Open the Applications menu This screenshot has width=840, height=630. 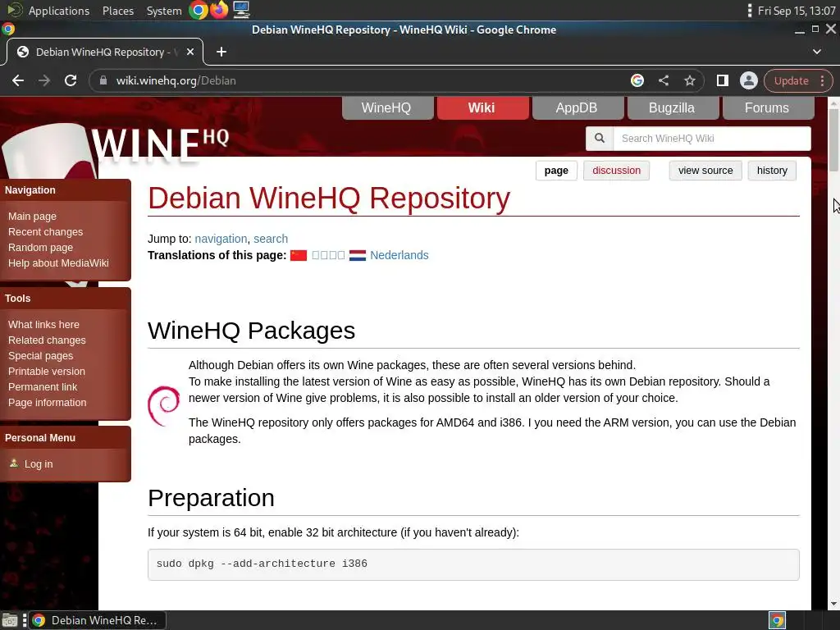pos(59,11)
